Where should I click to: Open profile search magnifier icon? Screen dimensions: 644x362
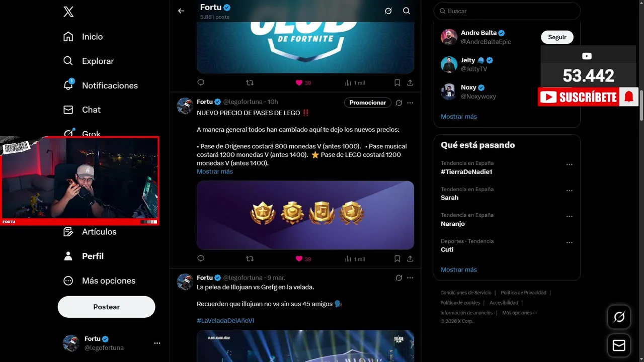[x=407, y=11]
